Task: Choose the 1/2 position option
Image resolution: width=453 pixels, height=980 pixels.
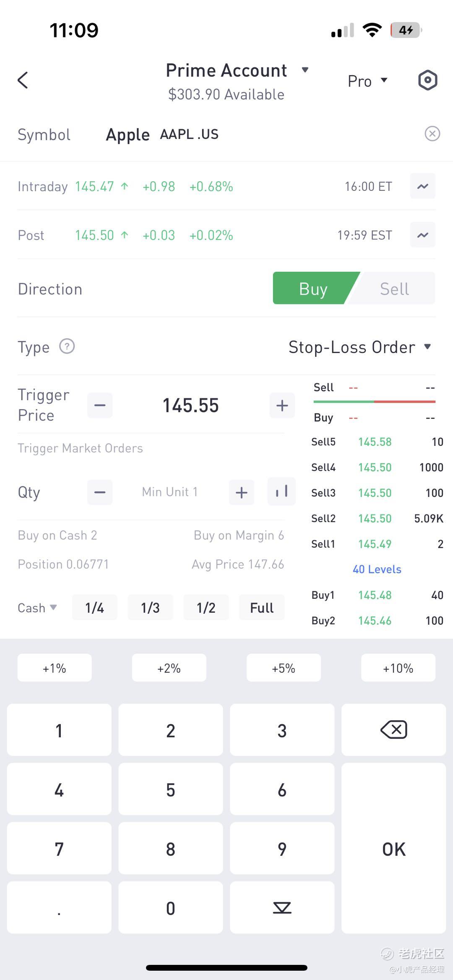Action: click(x=206, y=608)
